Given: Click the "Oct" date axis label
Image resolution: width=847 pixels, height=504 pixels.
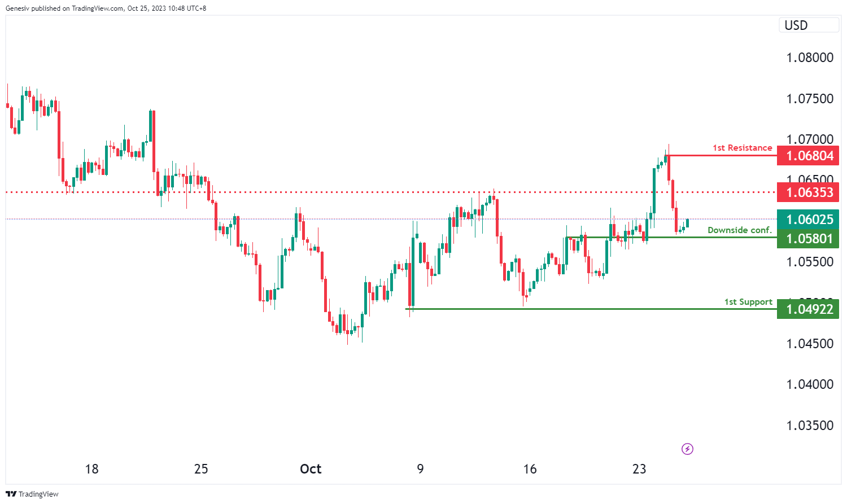Looking at the screenshot, I should [x=311, y=469].
